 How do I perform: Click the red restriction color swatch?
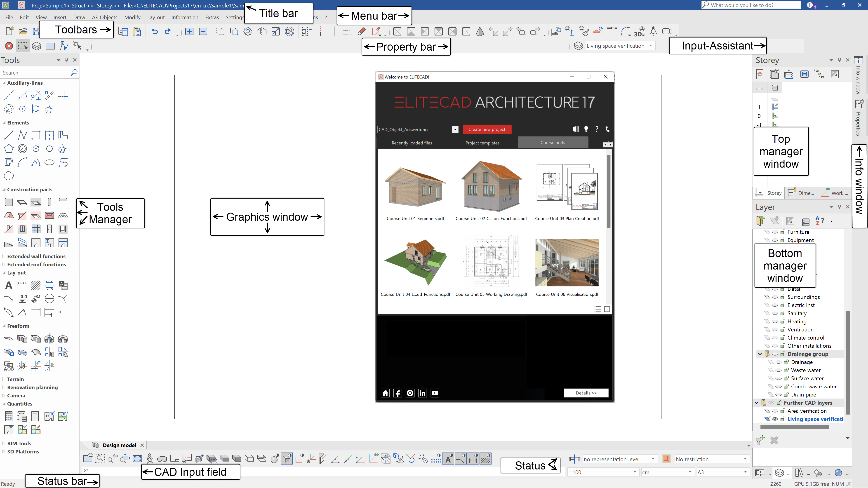coord(666,459)
